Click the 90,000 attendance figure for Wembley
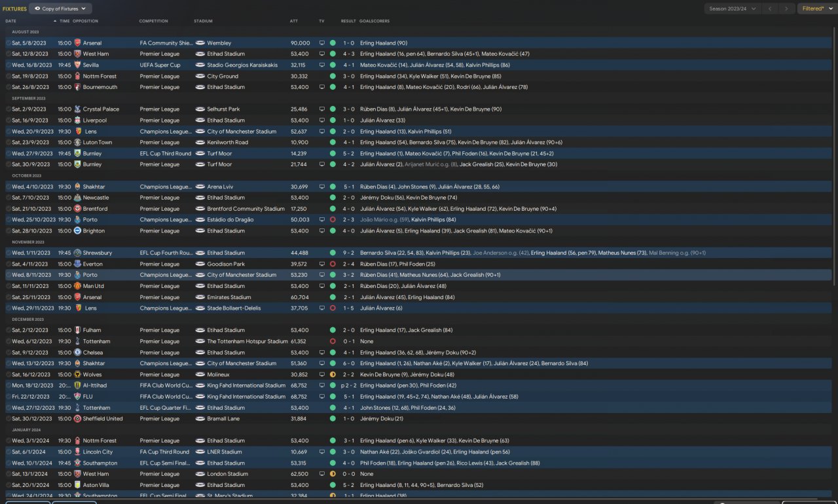 (x=301, y=43)
